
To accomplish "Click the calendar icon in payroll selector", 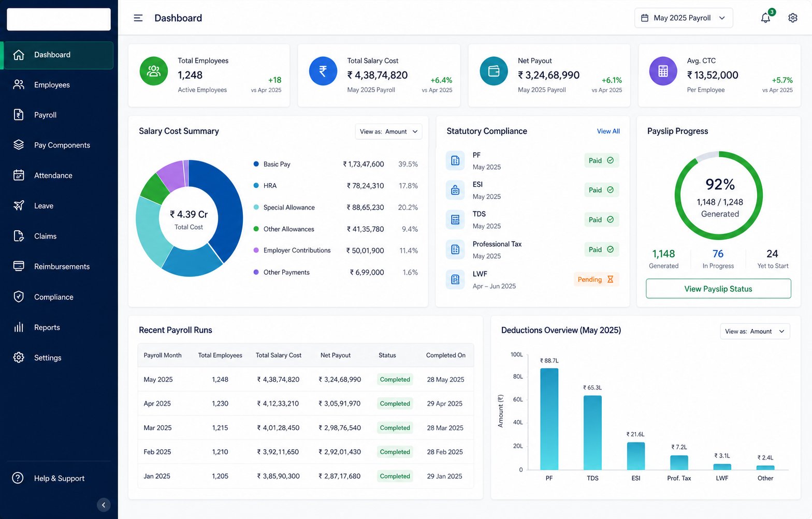I will click(x=645, y=18).
